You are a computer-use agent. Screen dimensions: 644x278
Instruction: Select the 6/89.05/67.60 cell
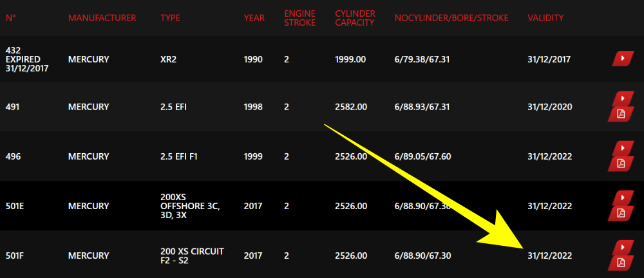(422, 156)
